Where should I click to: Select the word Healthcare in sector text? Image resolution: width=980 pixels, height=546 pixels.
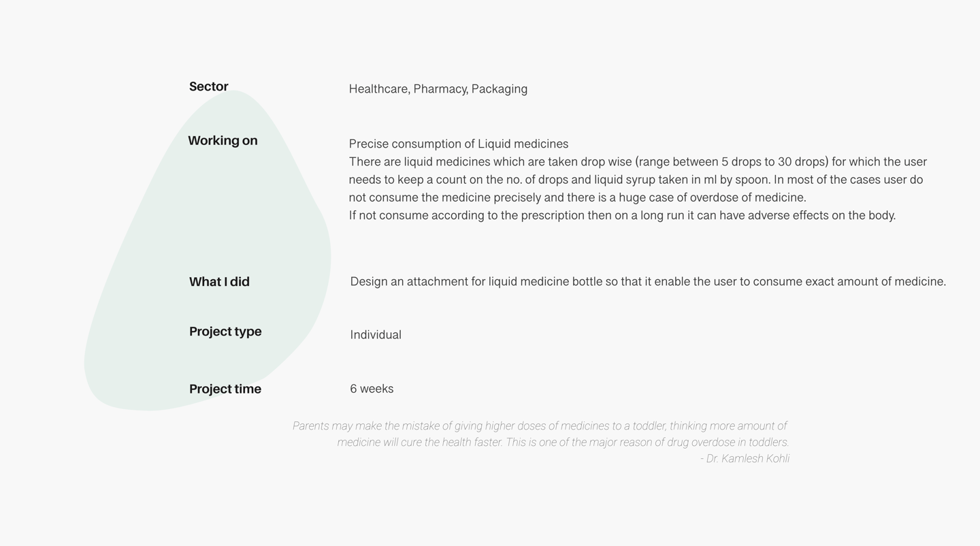(x=378, y=89)
